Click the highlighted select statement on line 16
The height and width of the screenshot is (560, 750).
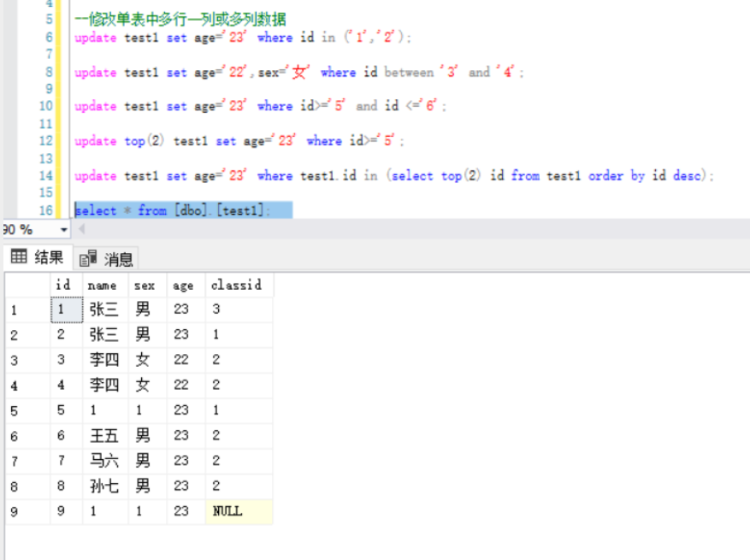[x=172, y=210]
